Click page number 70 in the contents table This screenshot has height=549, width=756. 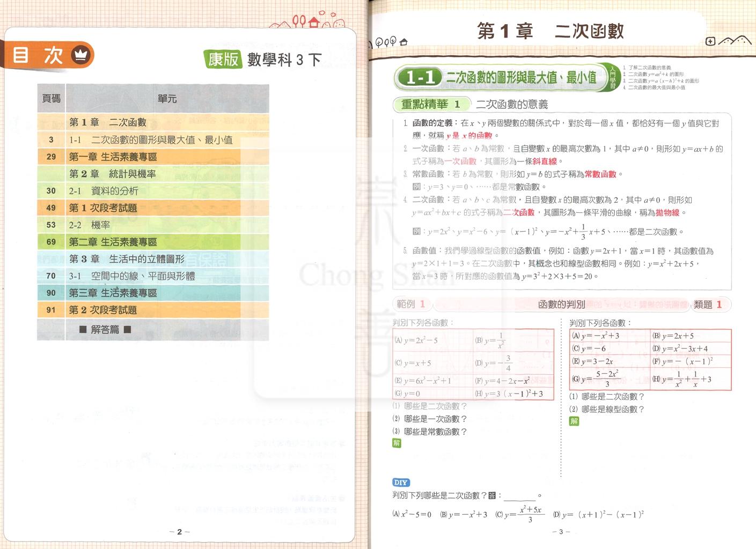pyautogui.click(x=51, y=276)
